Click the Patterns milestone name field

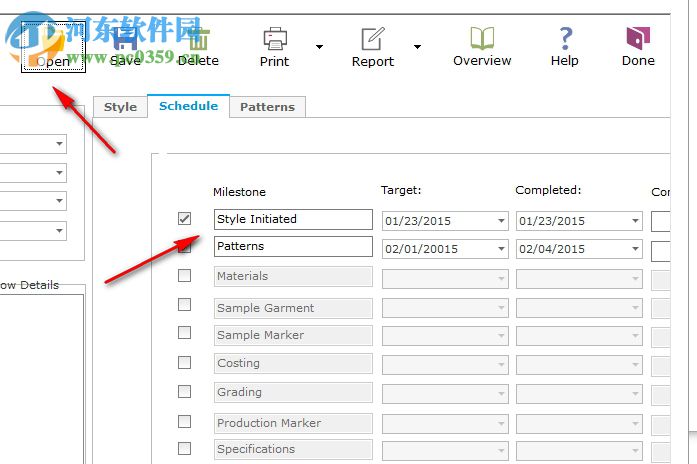[x=292, y=246]
